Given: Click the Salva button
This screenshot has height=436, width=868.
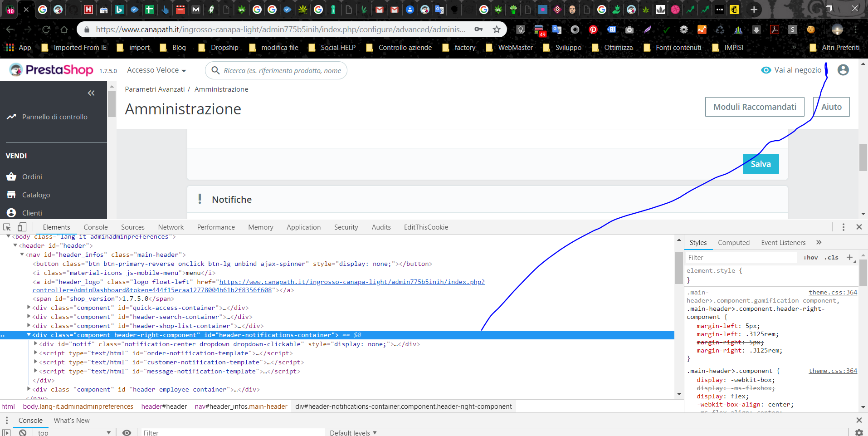Looking at the screenshot, I should click(x=761, y=164).
